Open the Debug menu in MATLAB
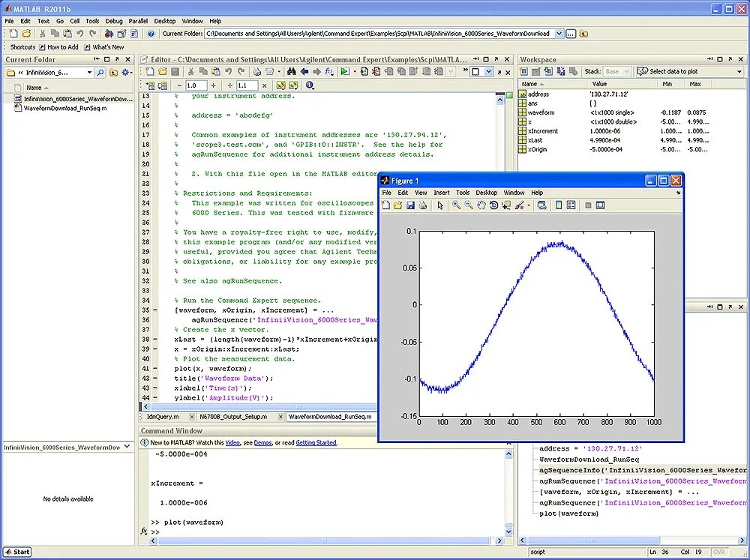This screenshot has width=750, height=560. click(x=114, y=21)
